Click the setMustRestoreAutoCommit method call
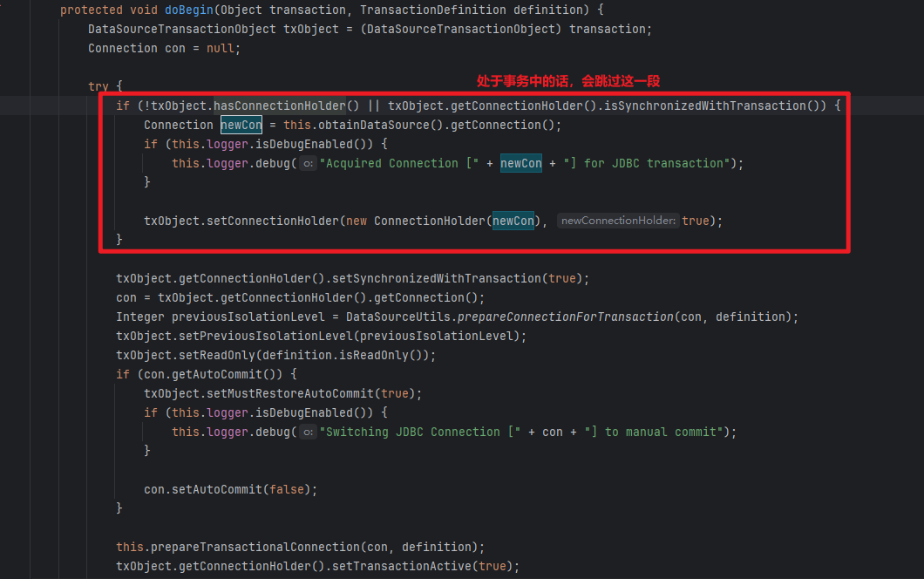924x579 pixels. click(290, 394)
